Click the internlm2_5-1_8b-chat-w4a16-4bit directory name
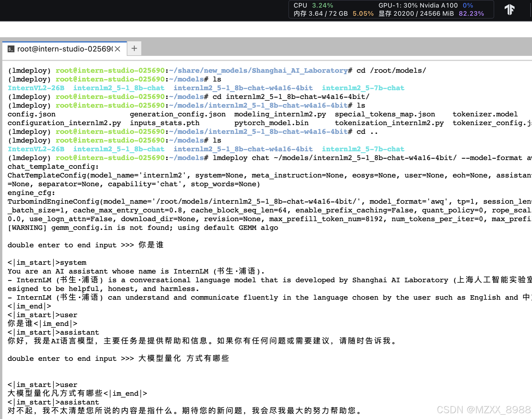 click(x=243, y=88)
